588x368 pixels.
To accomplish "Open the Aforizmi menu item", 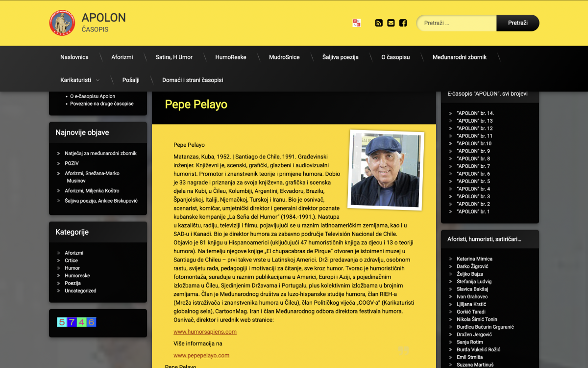I will pos(122,57).
